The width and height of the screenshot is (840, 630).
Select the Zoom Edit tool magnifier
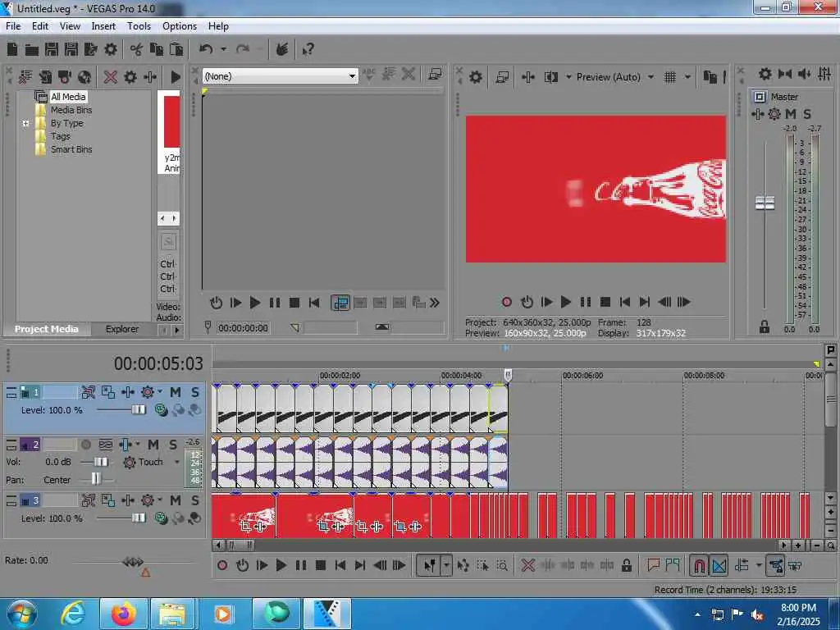point(502,565)
